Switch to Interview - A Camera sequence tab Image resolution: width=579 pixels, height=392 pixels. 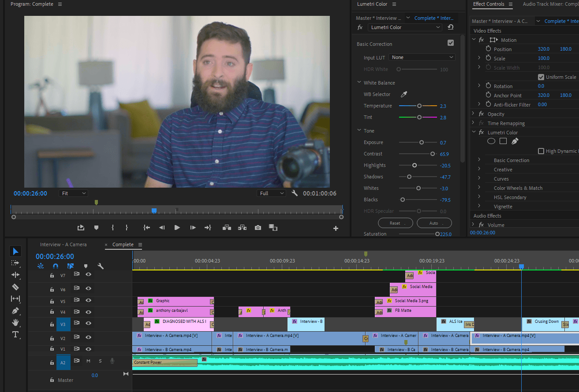pyautogui.click(x=64, y=244)
